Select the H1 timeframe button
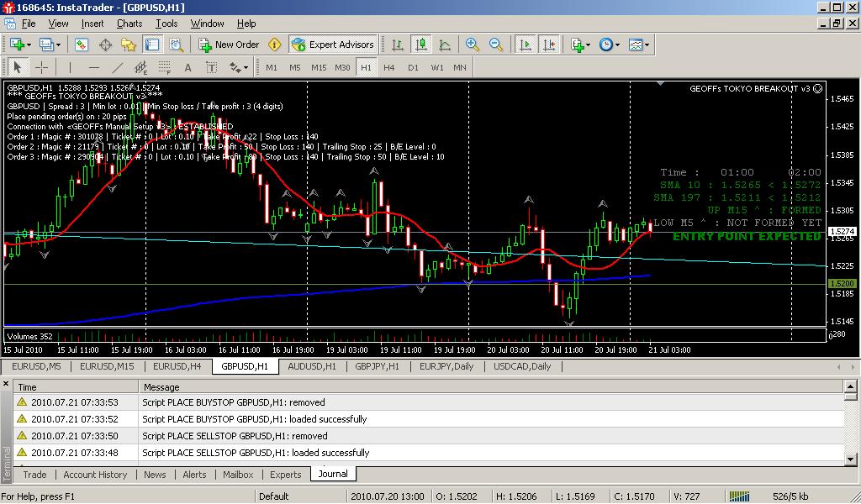Image resolution: width=861 pixels, height=504 pixels. pyautogui.click(x=366, y=67)
